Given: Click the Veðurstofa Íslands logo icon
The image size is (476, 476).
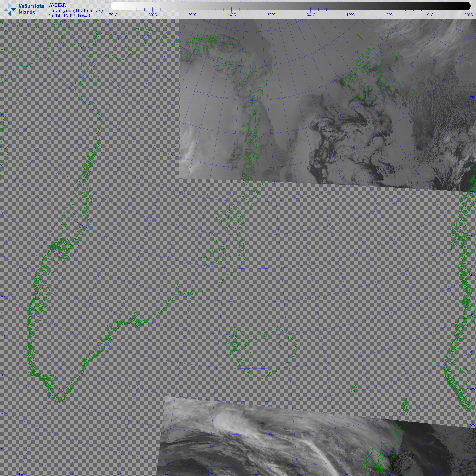Looking at the screenshot, I should pos(10,10).
